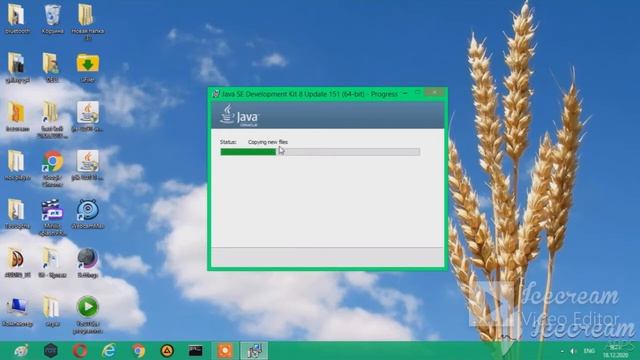Switch to the Java installer taskbar button

tap(254, 351)
